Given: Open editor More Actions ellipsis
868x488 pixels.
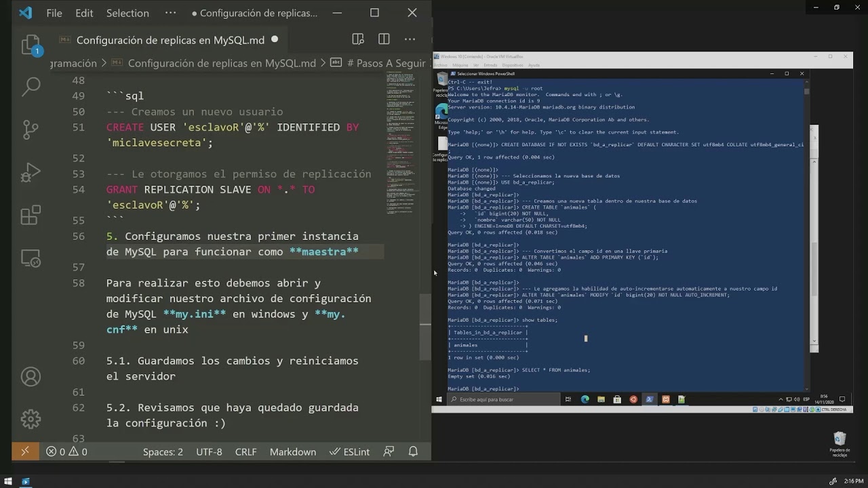Looking at the screenshot, I should point(410,39).
